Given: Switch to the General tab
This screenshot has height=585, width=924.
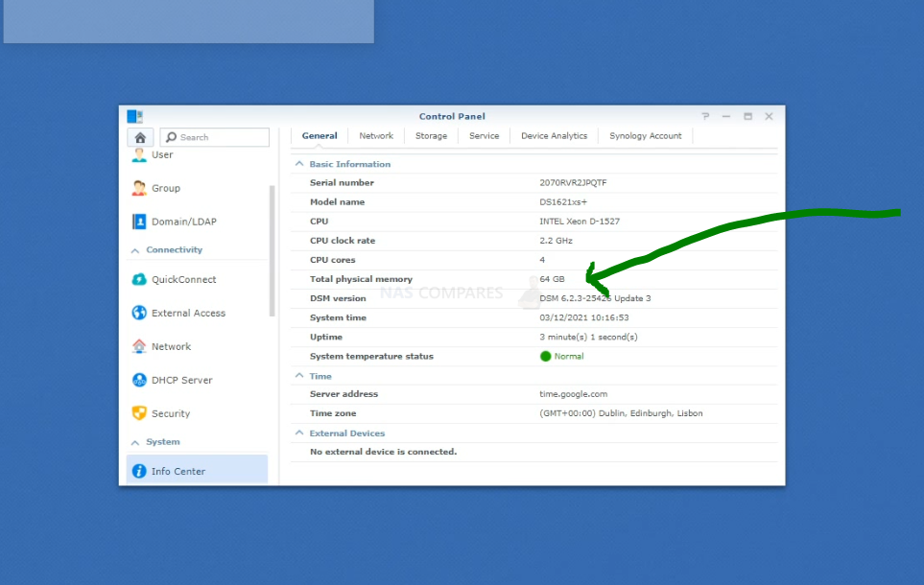Looking at the screenshot, I should (320, 135).
